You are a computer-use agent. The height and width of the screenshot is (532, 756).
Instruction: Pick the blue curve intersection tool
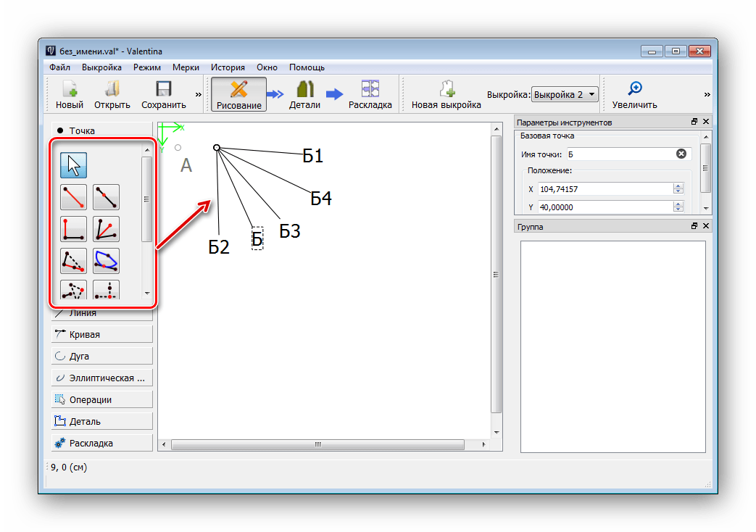tap(106, 261)
